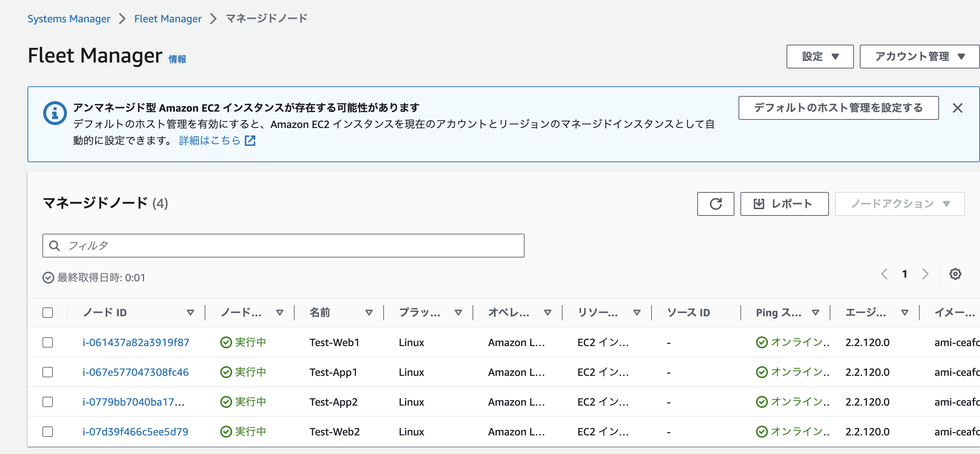Image resolution: width=980 pixels, height=454 pixels.
Task: Select all nodes via header checkbox
Action: [48, 312]
